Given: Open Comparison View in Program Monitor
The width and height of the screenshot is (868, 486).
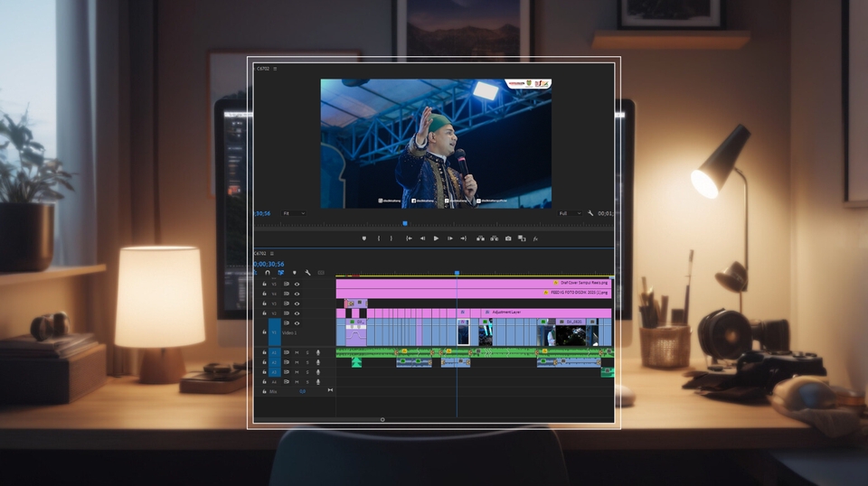Looking at the screenshot, I should click(x=522, y=238).
